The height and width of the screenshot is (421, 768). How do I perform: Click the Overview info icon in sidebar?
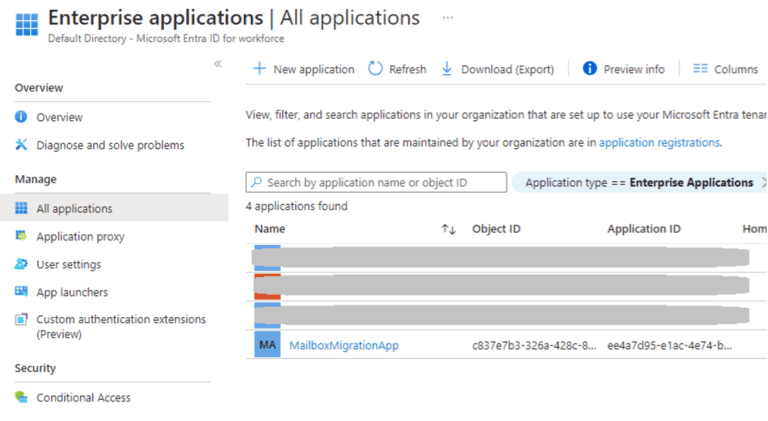21,117
